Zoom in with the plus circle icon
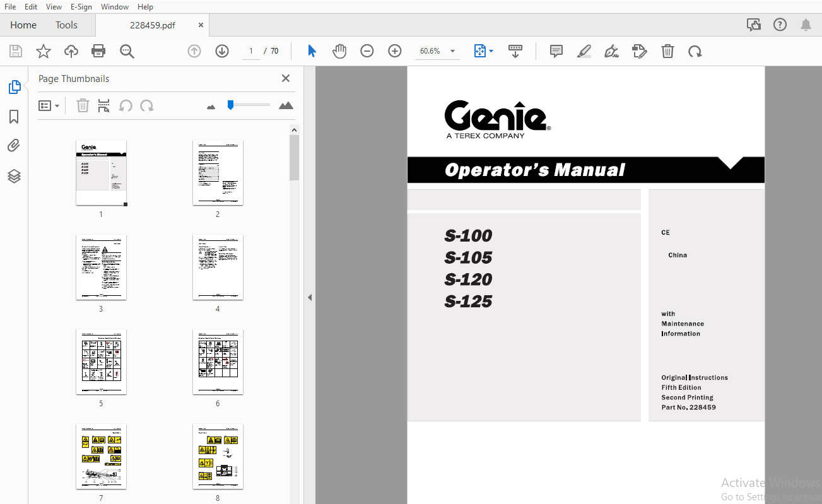822x504 pixels. (395, 51)
